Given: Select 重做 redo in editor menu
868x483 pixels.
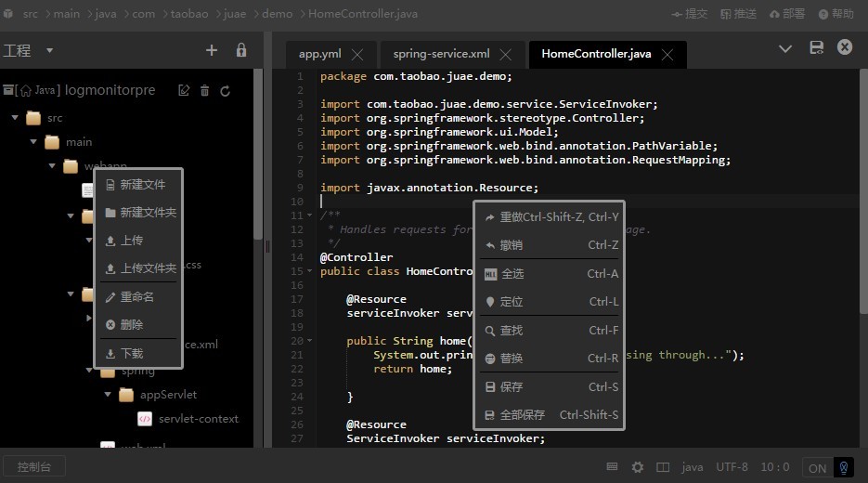Looking at the screenshot, I should pyautogui.click(x=550, y=217).
